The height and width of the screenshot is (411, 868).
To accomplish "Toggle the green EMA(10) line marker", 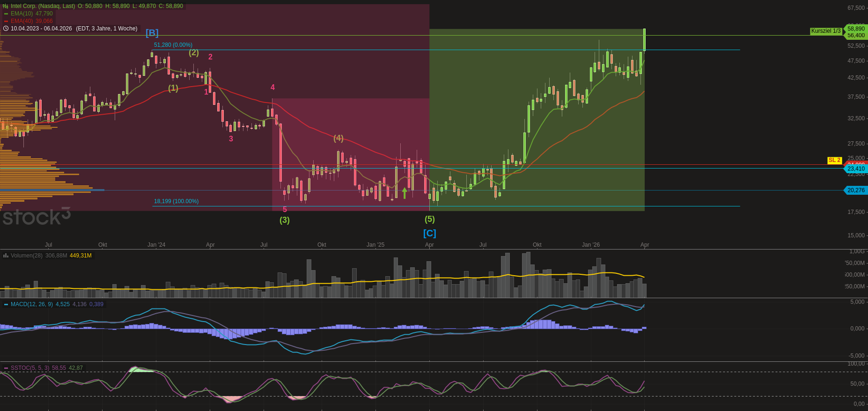I will [x=6, y=14].
